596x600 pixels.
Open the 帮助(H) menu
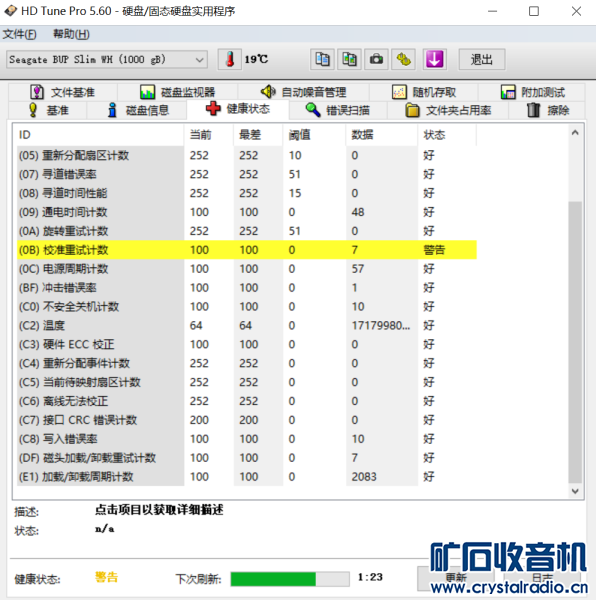click(71, 34)
